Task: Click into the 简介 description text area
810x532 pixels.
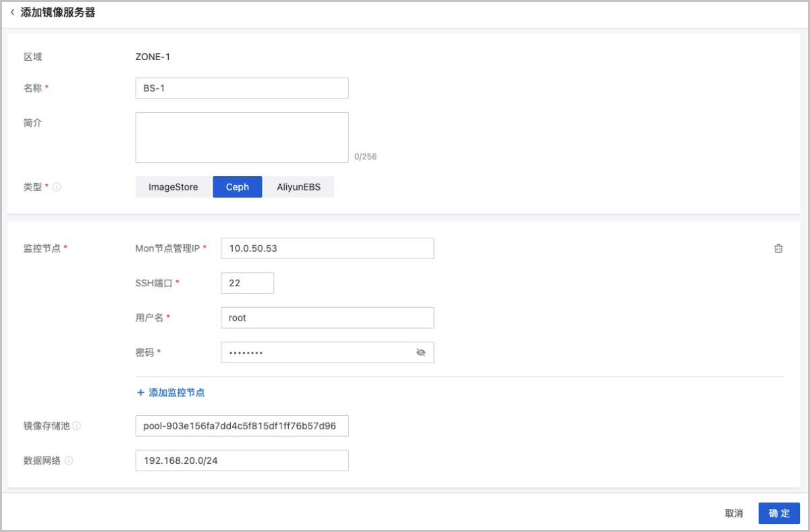Action: pyautogui.click(x=242, y=137)
